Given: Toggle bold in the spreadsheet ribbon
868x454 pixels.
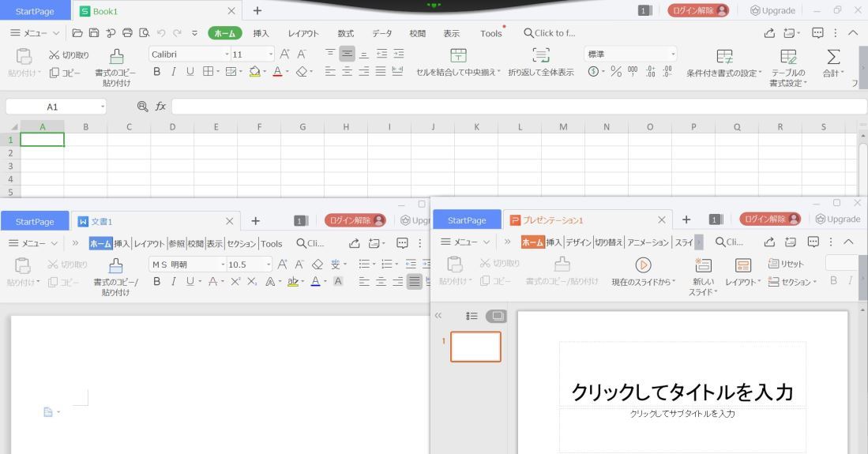Looking at the screenshot, I should [x=156, y=71].
